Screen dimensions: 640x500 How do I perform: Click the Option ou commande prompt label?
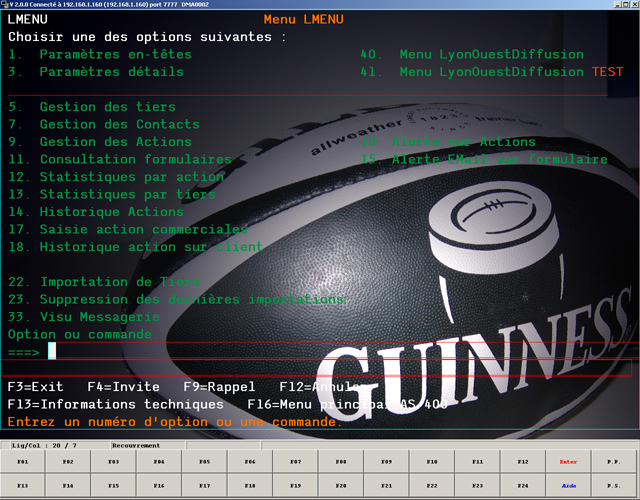[80, 335]
